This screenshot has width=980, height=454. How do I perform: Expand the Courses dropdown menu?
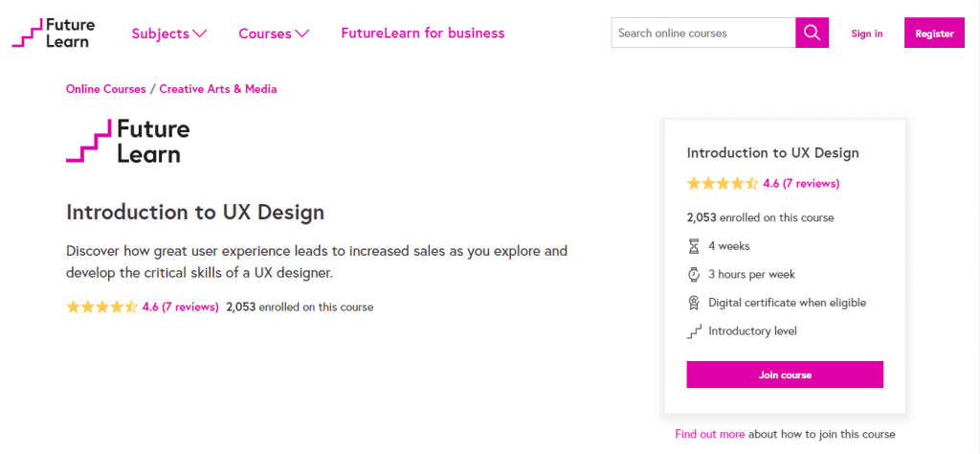[274, 34]
